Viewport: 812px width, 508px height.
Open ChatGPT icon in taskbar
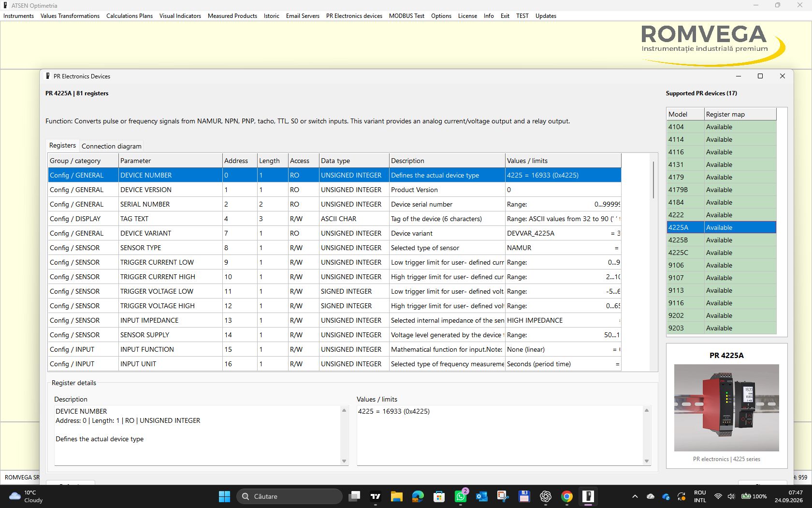tap(546, 496)
